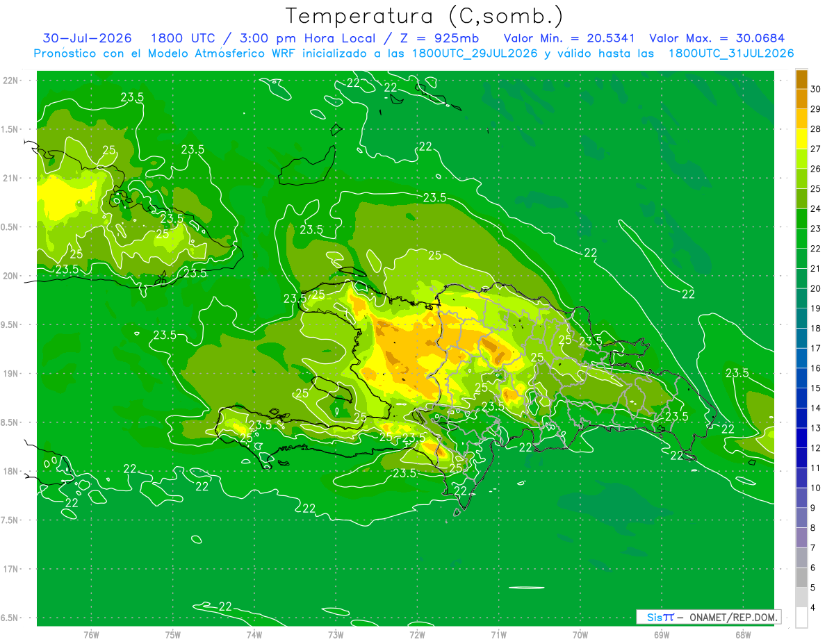The height and width of the screenshot is (644, 834).
Task: Click the '73W' longitude axis label
Action: point(336,634)
